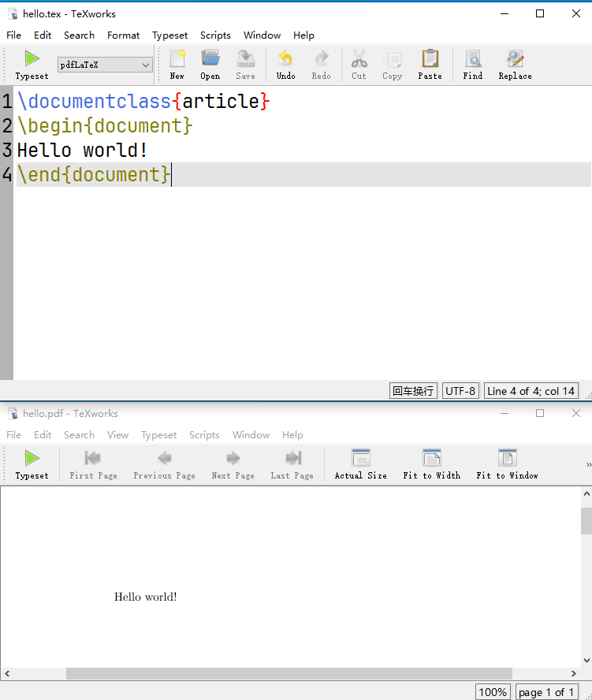Image resolution: width=592 pixels, height=700 pixels.
Task: Click the UTF-8 encoding indicator
Action: pos(460,391)
